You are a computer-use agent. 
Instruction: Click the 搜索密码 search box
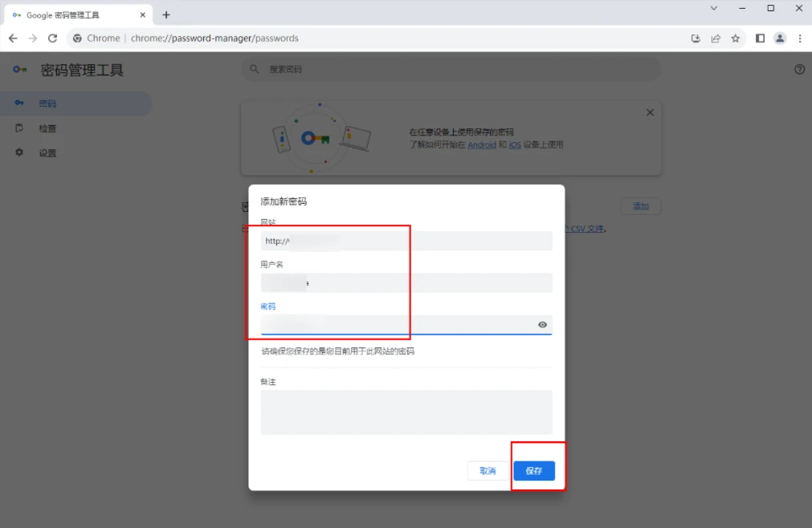tap(451, 69)
